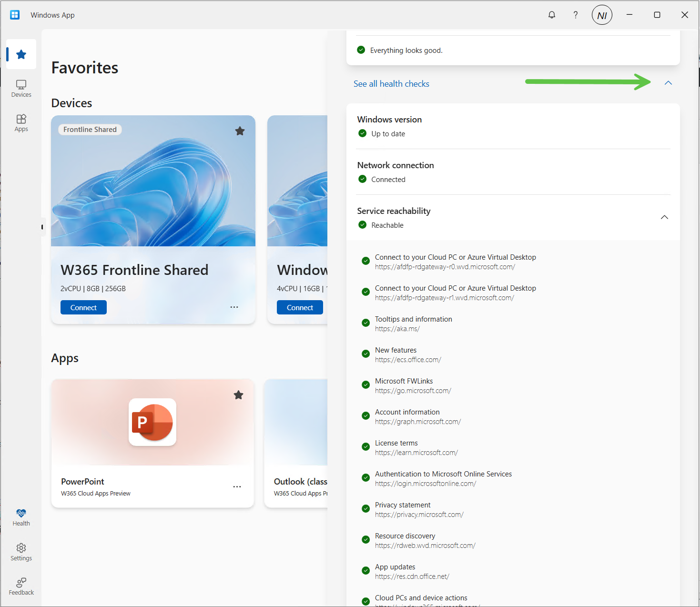
Task: Go to Devices in the sidebar
Action: [21, 89]
